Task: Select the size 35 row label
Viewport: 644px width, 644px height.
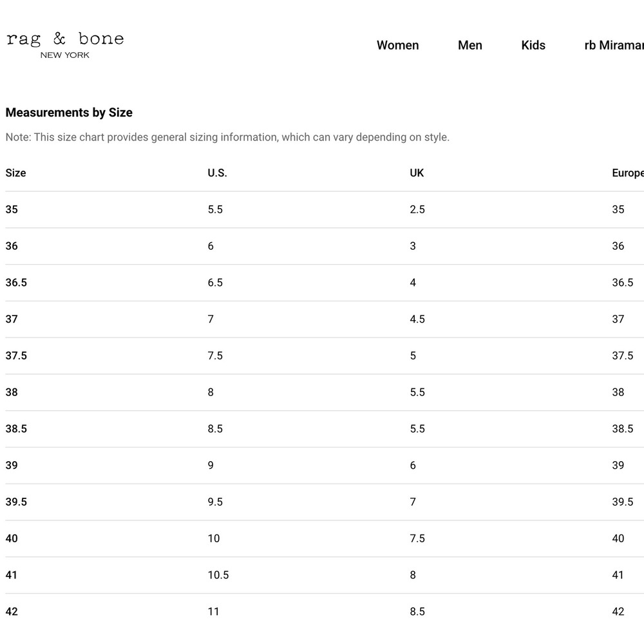Action: point(12,209)
